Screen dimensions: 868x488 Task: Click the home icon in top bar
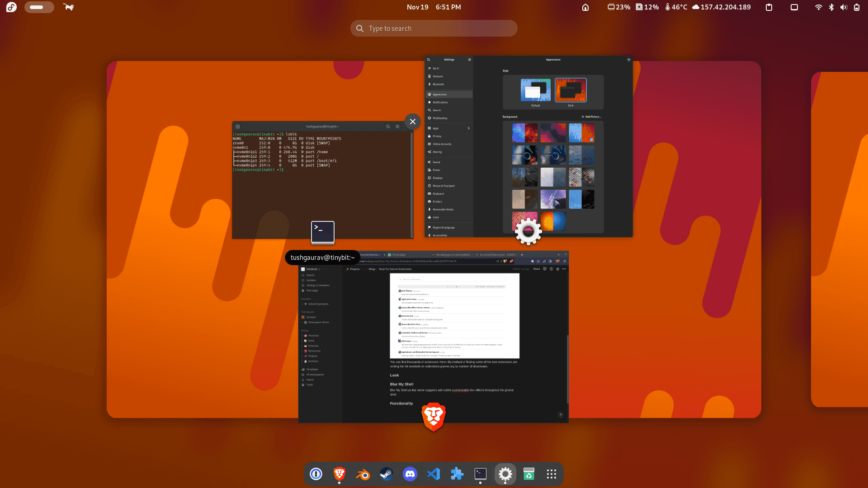[585, 7]
